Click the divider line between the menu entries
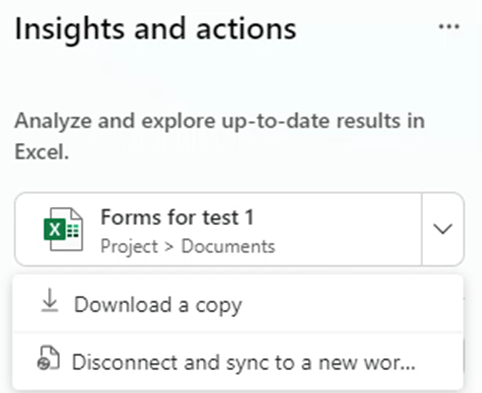The height and width of the screenshot is (393, 482). point(238,332)
